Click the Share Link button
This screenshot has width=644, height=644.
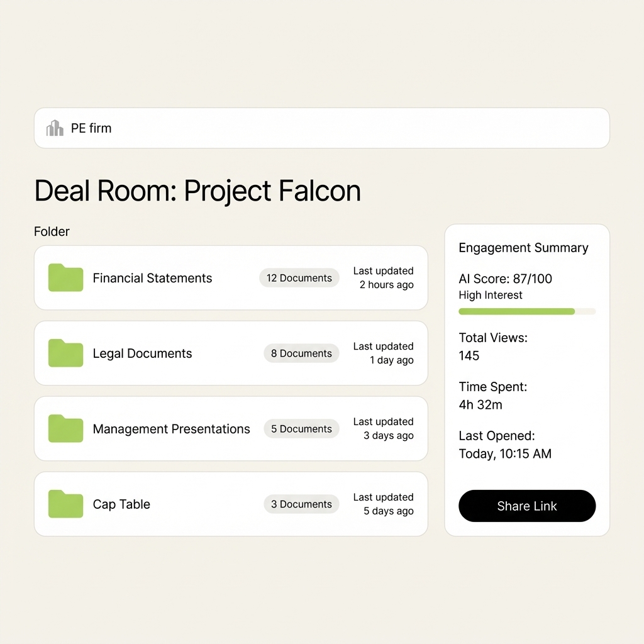[527, 506]
